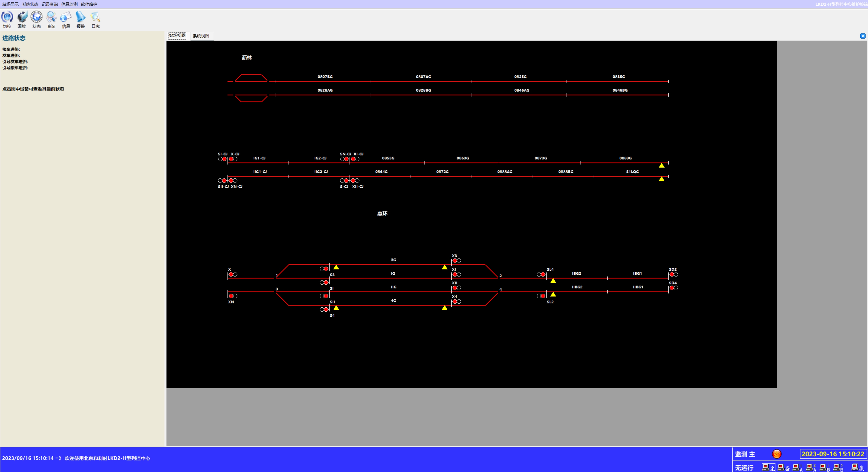Select signal X at left entrance
The height and width of the screenshot is (472, 868).
[233, 274]
